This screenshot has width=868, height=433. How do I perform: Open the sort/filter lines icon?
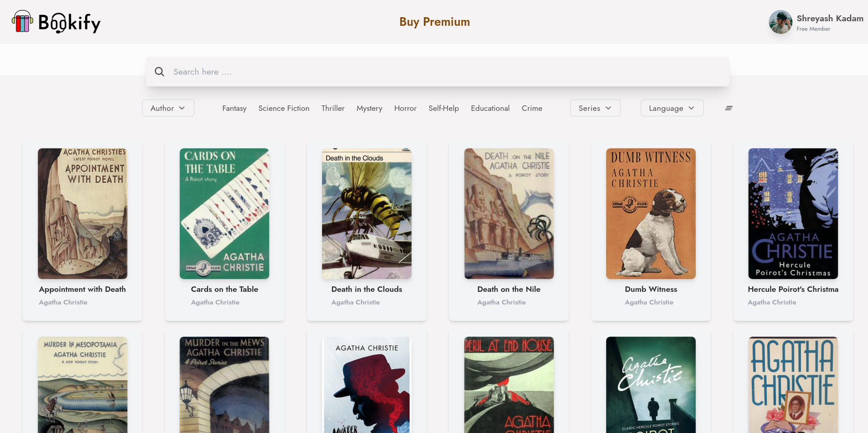coord(729,108)
